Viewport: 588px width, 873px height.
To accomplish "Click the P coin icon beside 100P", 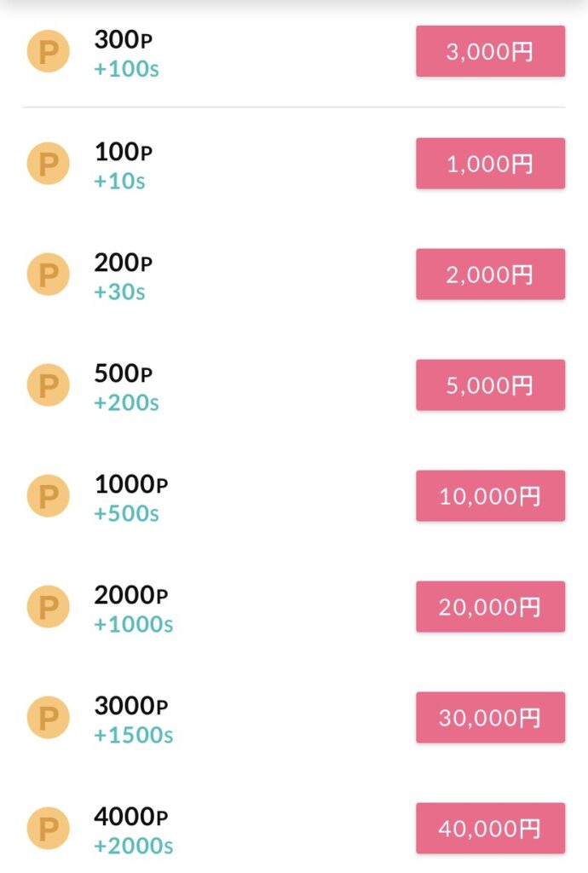I will 48,163.
